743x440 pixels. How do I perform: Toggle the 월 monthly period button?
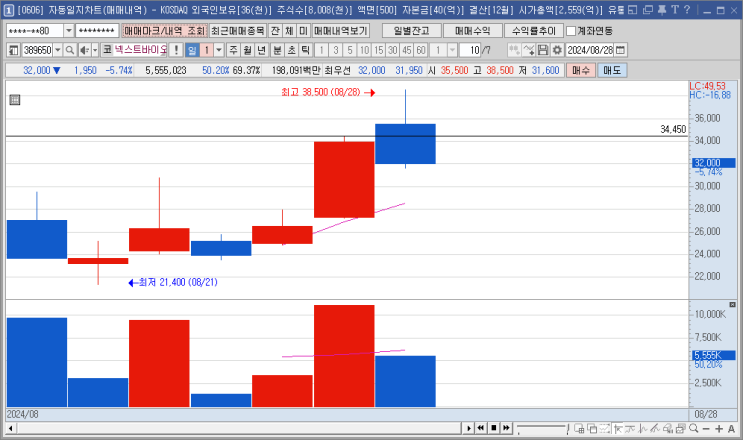tap(247, 50)
